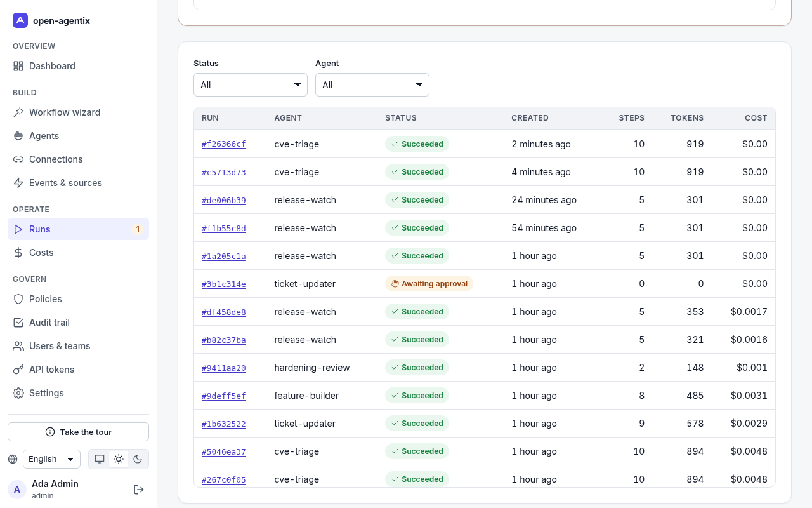
Task: Click the TOKENS column header
Action: coord(687,118)
